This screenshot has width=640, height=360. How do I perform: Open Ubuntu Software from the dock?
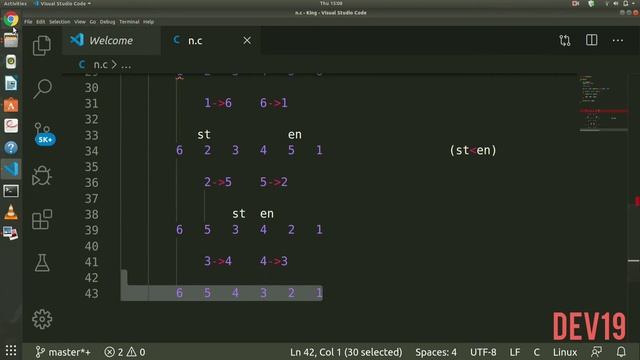click(x=11, y=105)
